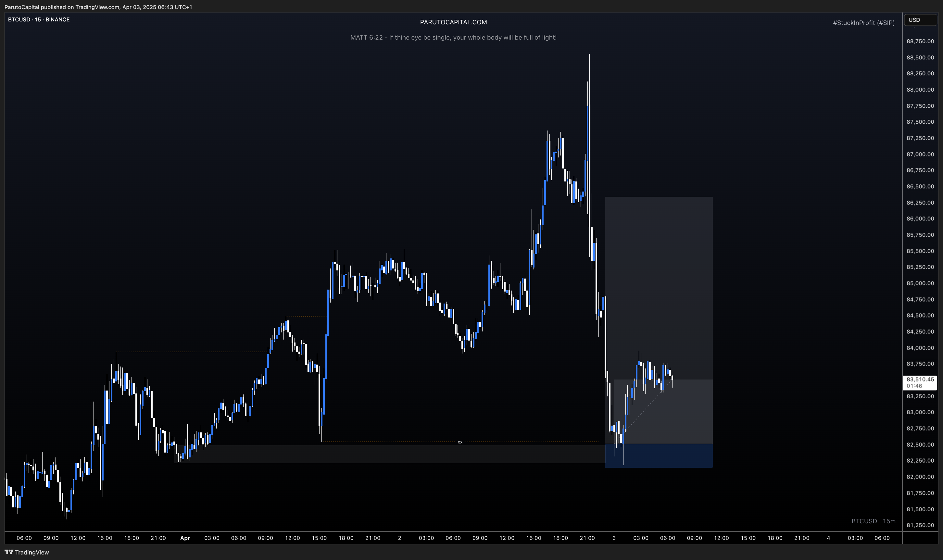Screen dimensions: 943x560
Task: Click the 85,250.00 price axis label
Action: [920, 267]
